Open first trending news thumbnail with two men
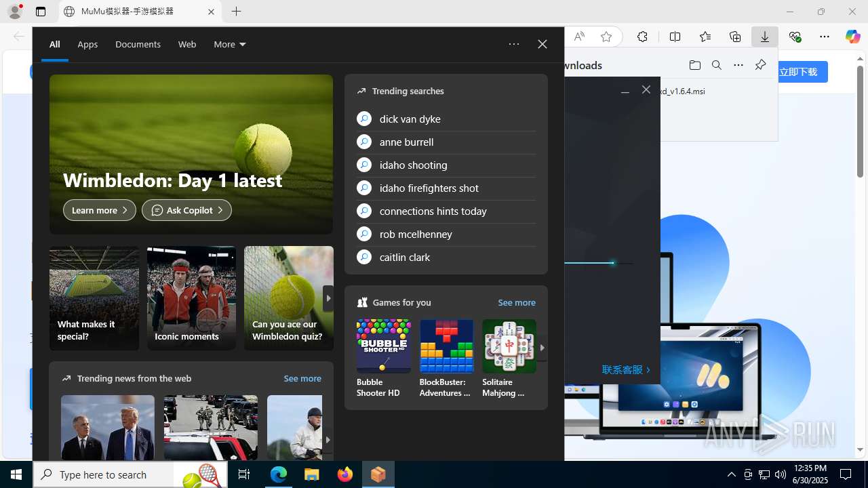Screen dimensions: 868x488 108,428
